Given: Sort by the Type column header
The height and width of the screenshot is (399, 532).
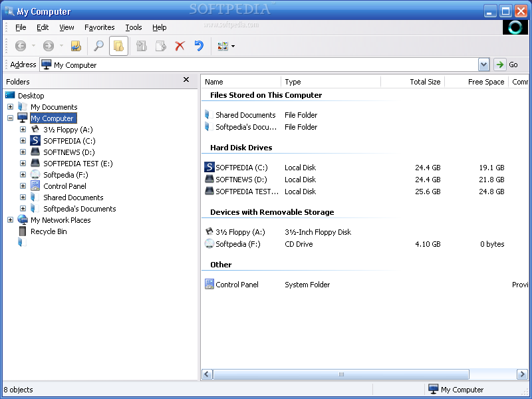Looking at the screenshot, I should point(331,82).
